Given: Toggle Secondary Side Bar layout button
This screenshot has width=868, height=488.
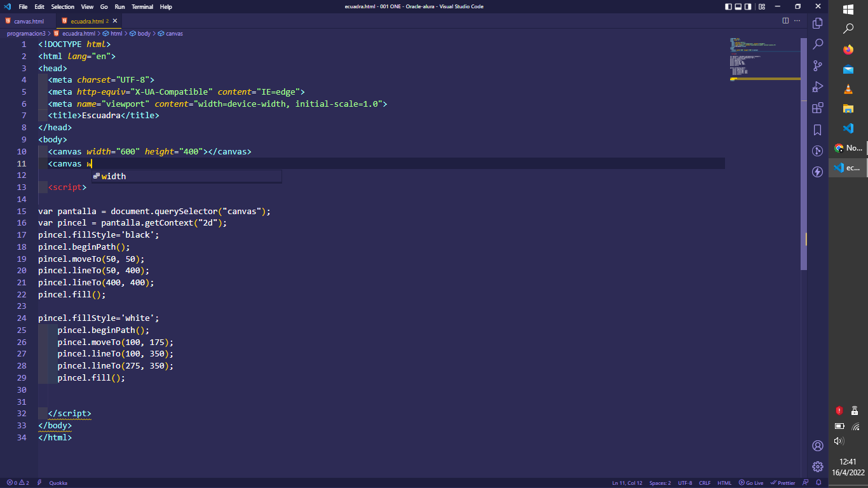Looking at the screenshot, I should tap(749, 6).
